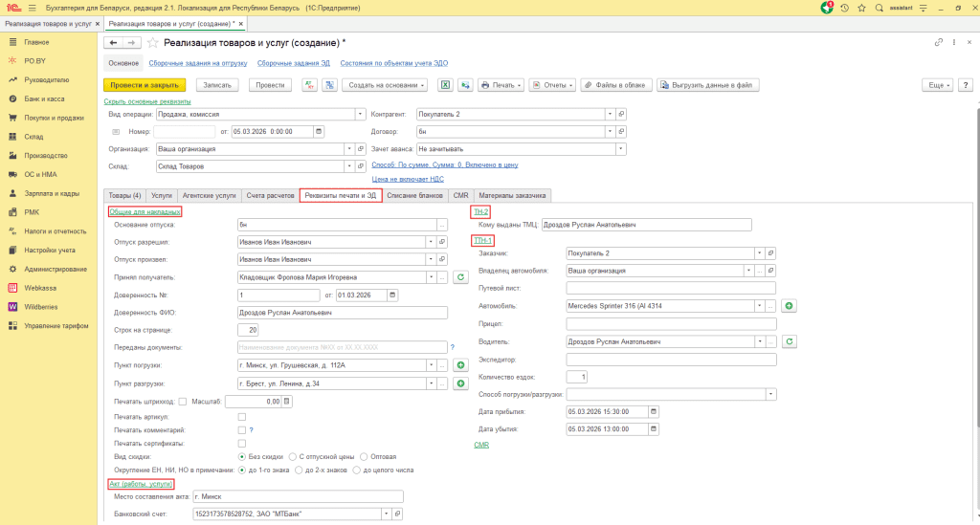Viewport: 980px width, 525px height.
Task: Open the Создать на основании dropdown menu
Action: (385, 85)
